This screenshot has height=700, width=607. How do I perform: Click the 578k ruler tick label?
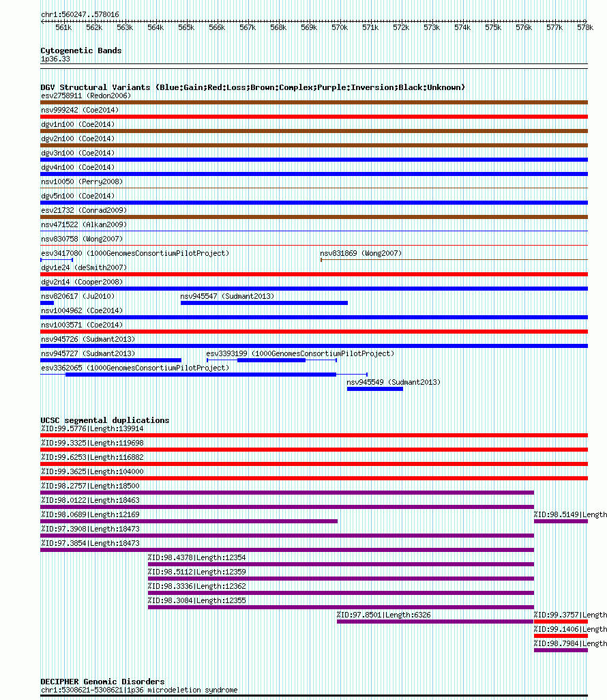point(585,28)
